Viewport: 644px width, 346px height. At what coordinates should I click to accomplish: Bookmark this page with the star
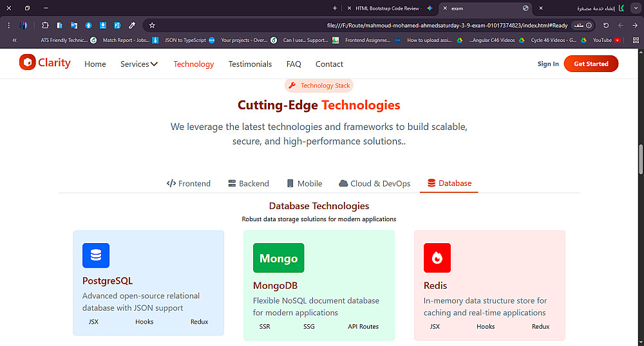[152, 26]
